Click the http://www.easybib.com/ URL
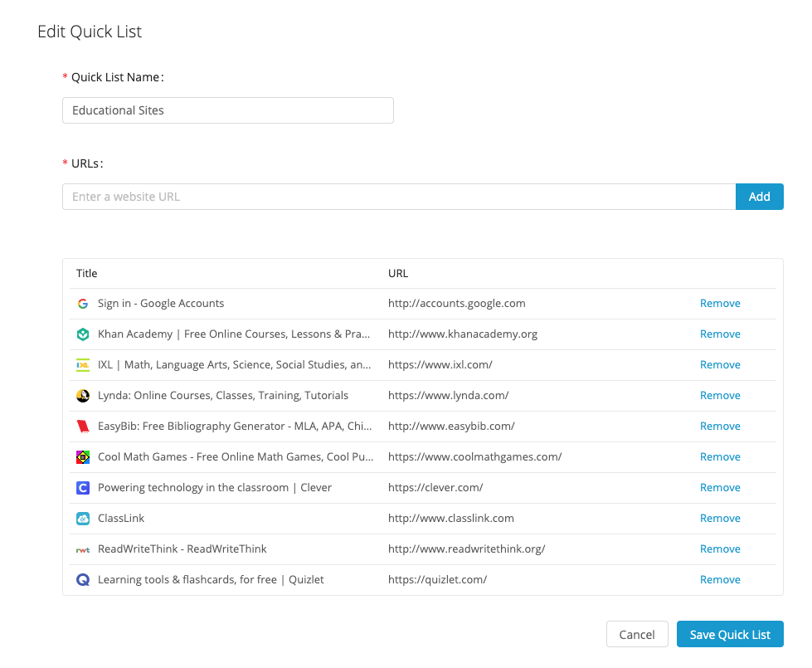 [x=451, y=426]
